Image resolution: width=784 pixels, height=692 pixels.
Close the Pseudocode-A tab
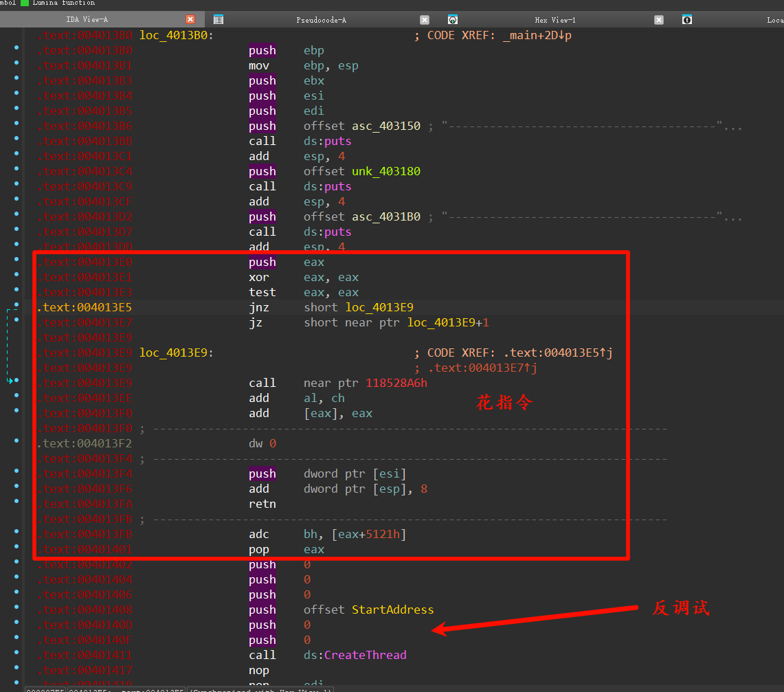tap(425, 20)
